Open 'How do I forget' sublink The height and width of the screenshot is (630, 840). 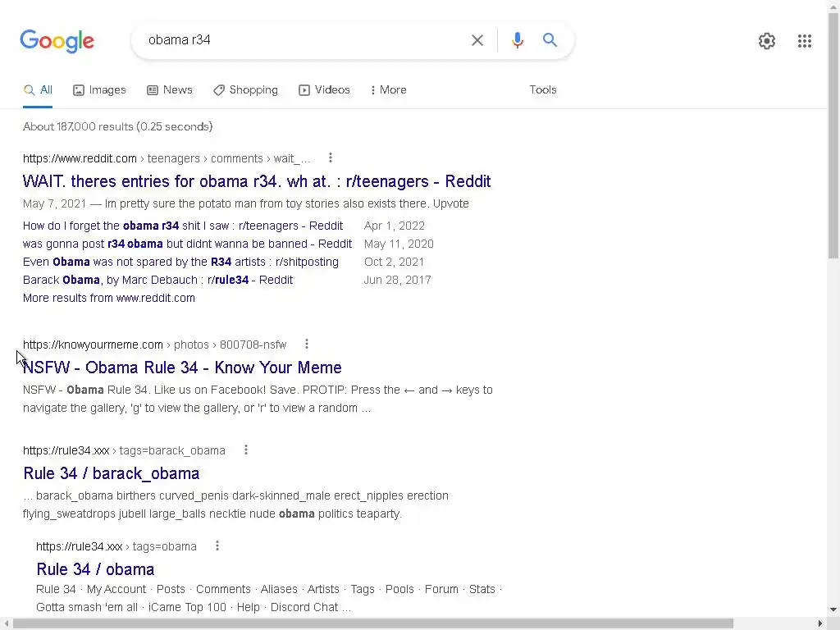183,226
